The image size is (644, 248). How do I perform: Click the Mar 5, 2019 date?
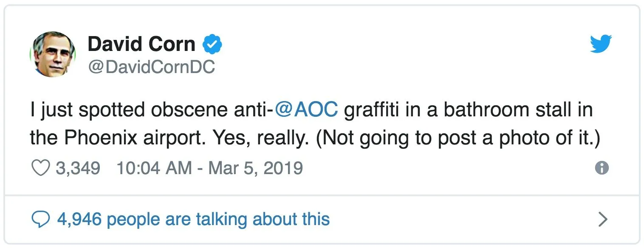tap(256, 168)
